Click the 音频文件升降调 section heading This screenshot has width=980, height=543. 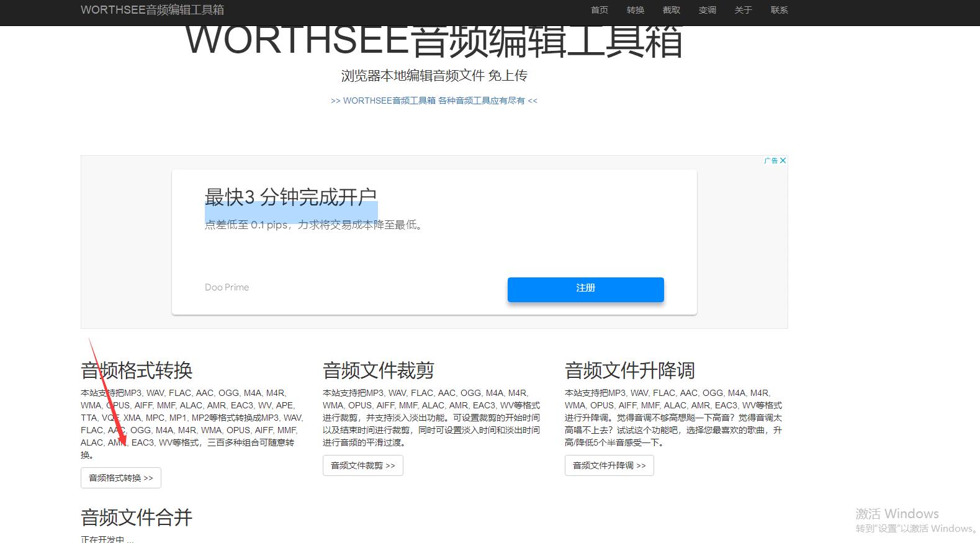pos(630,370)
